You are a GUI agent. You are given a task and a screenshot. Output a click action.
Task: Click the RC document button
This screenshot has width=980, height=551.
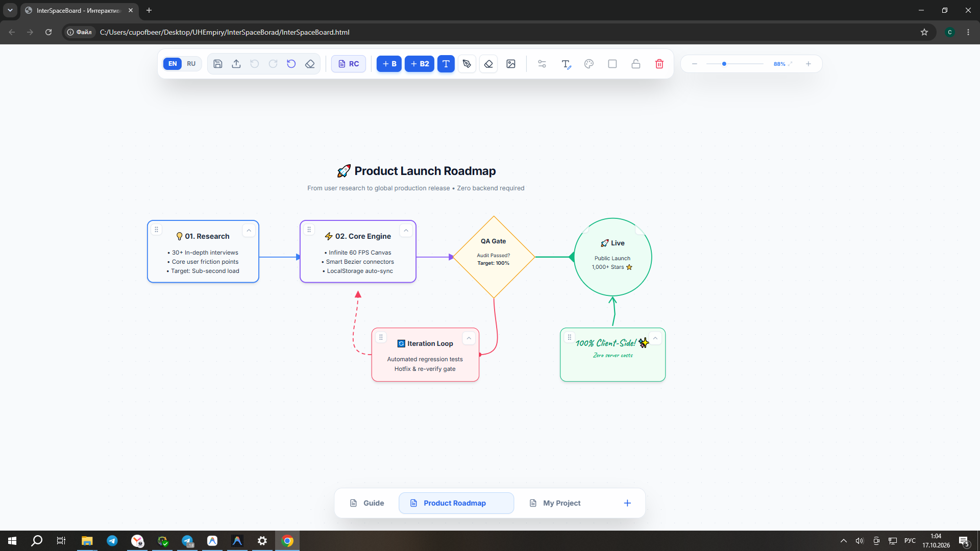[349, 64]
